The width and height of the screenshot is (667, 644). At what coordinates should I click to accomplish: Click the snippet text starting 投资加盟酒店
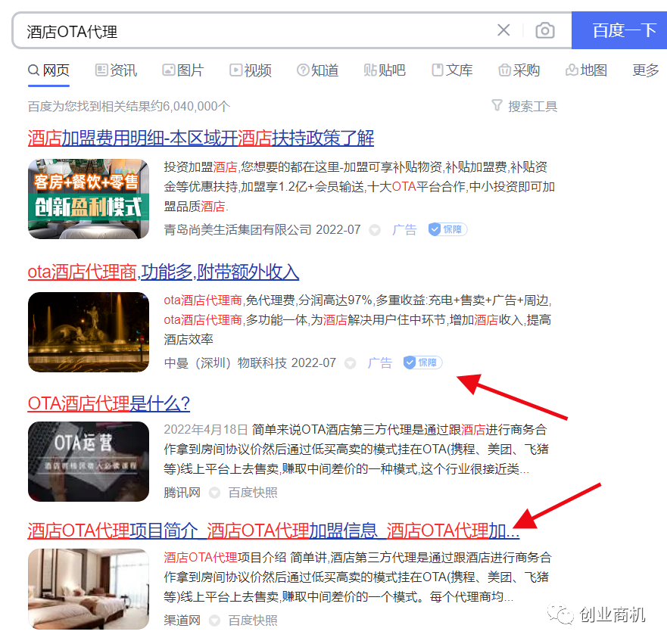(x=360, y=187)
